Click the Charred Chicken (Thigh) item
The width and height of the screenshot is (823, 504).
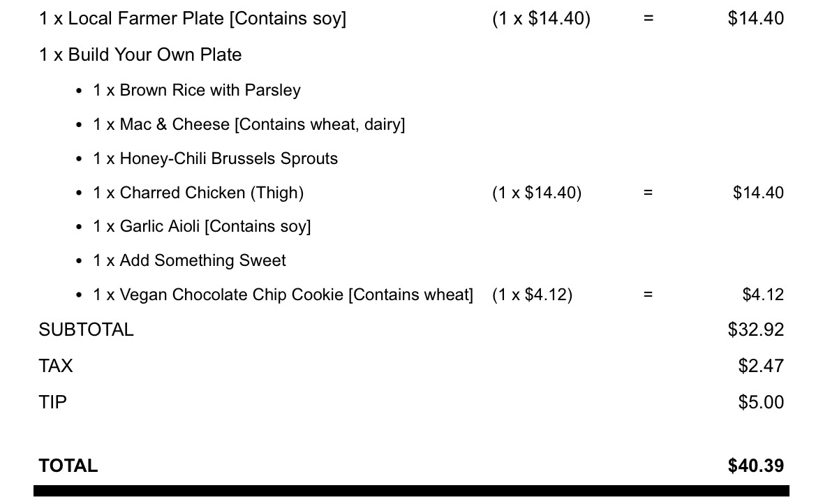coord(198,193)
